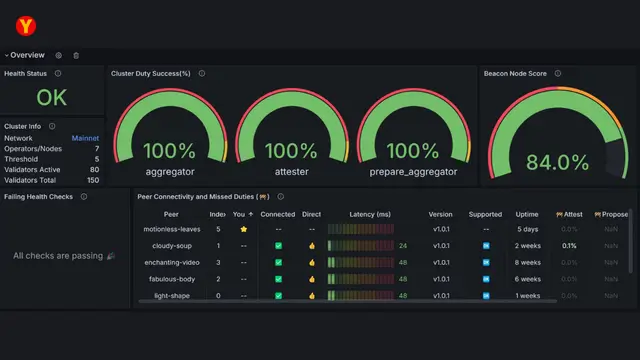Show Cluster Info panel info icon
The width and height of the screenshot is (640, 360).
click(52, 126)
